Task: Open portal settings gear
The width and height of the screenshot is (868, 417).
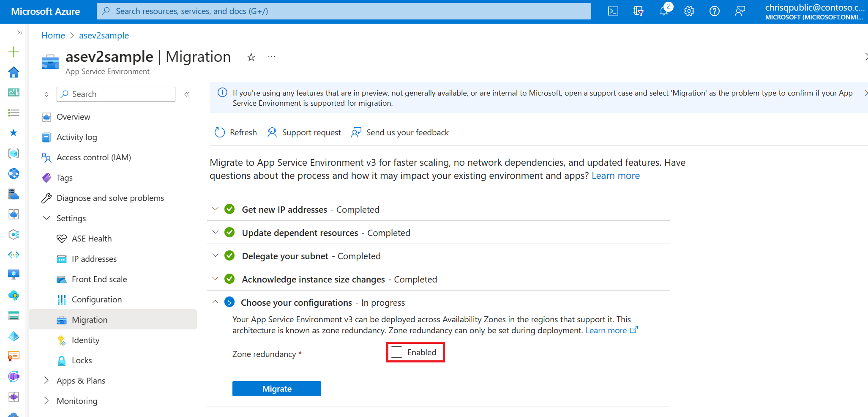Action: tap(689, 11)
